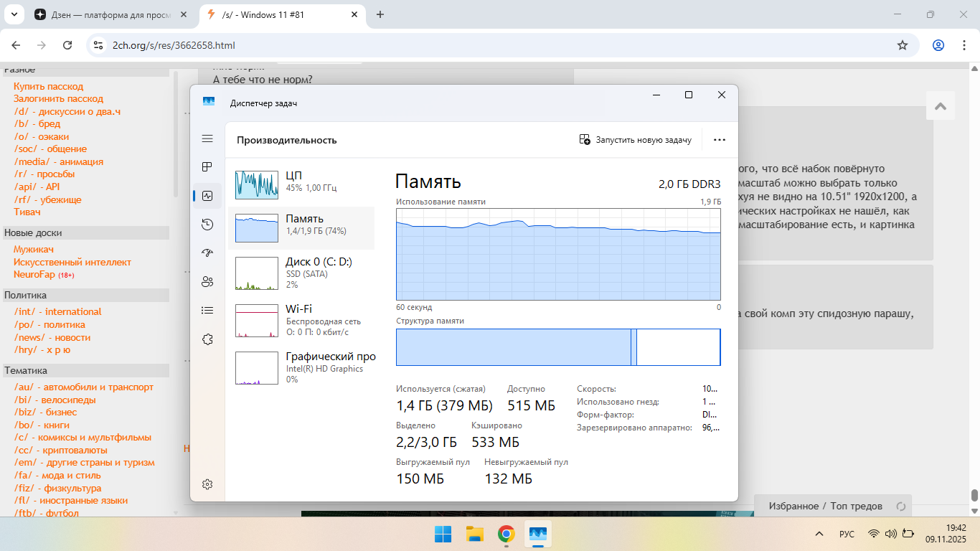The height and width of the screenshot is (551, 980).
Task: Open Task Manager settings gear icon
Action: point(207,484)
